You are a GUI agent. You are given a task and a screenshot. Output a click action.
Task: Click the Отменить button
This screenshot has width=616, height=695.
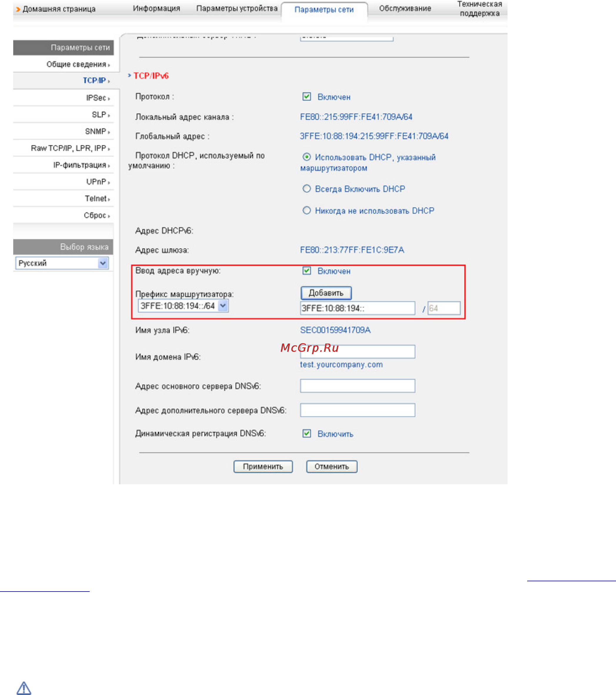332,466
